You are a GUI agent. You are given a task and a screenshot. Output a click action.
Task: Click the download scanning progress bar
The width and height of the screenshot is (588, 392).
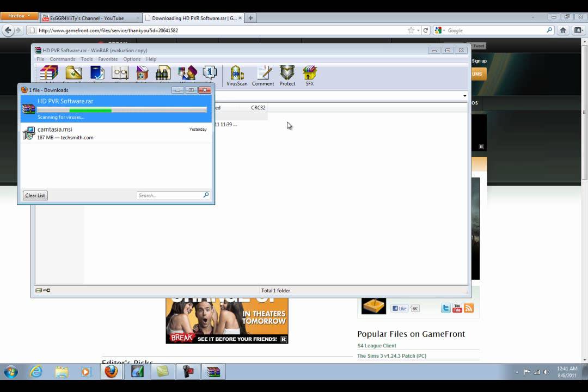pyautogui.click(x=122, y=110)
